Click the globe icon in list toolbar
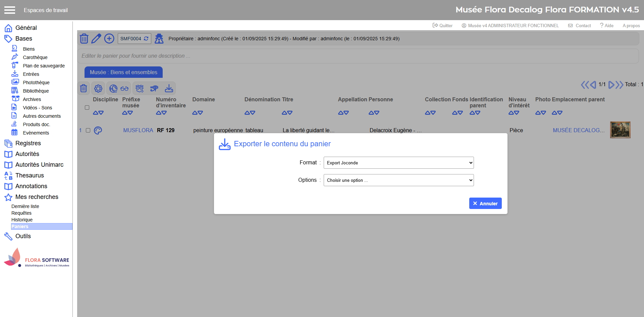Viewport: 644px width, 317px height. coord(113,89)
